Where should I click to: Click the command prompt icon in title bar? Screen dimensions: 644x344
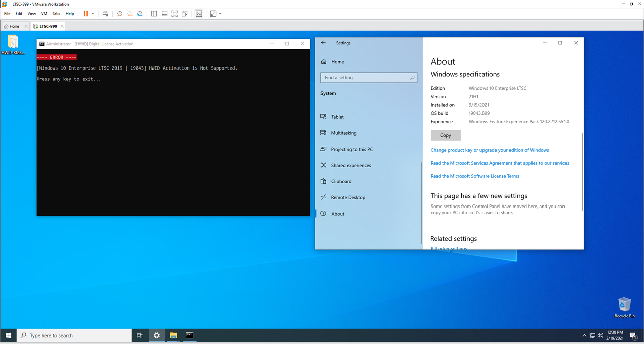click(x=42, y=44)
